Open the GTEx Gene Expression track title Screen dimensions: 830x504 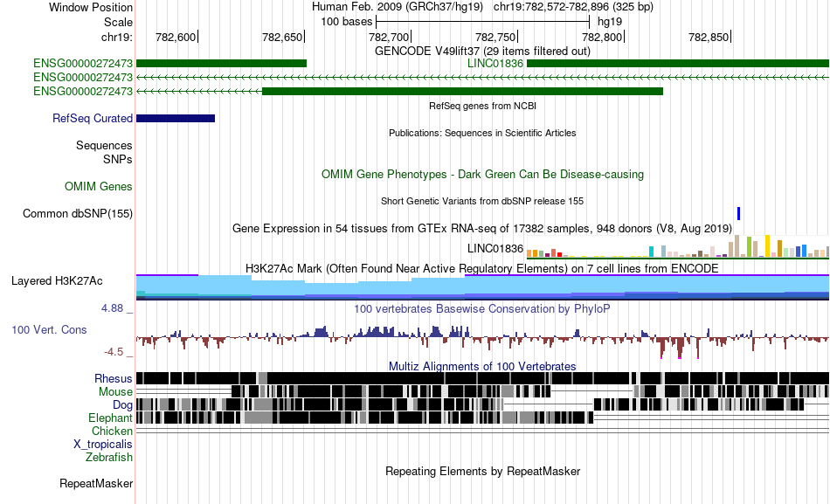482,228
